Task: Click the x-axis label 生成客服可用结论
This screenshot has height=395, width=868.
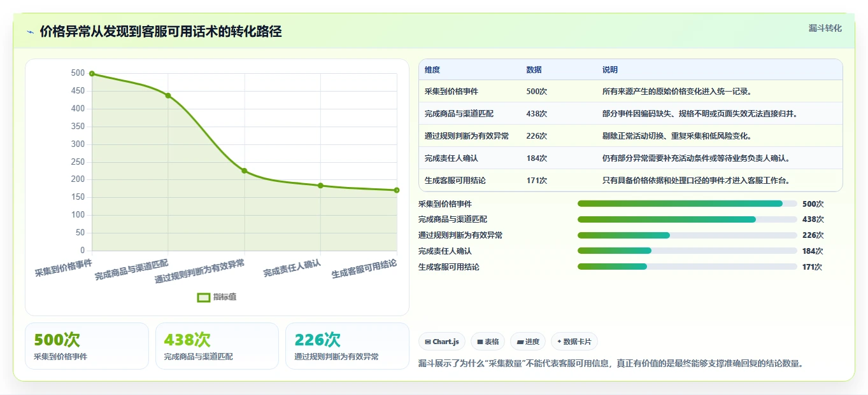Action: click(364, 269)
